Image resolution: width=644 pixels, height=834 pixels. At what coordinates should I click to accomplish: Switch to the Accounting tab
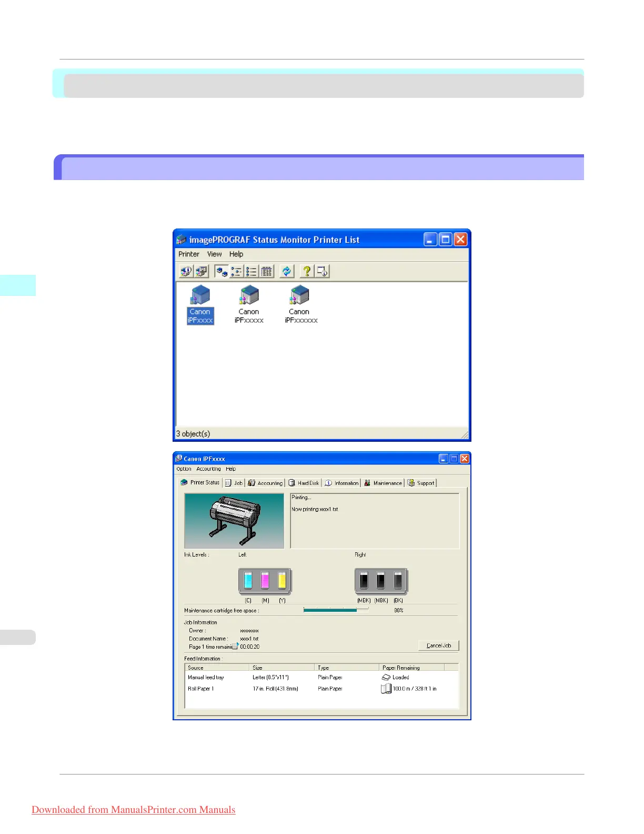coord(266,483)
